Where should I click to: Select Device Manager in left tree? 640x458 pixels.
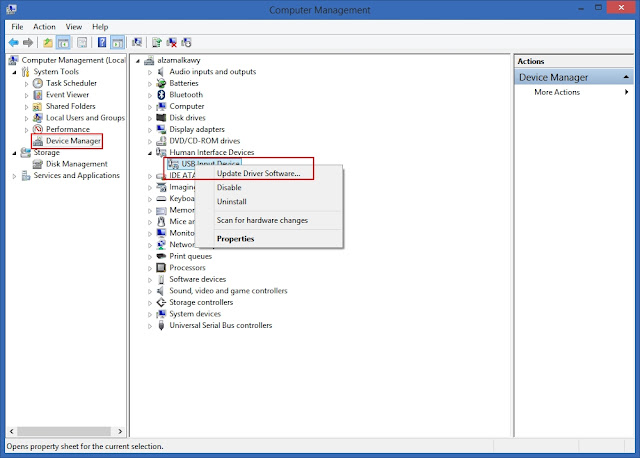coord(73,141)
